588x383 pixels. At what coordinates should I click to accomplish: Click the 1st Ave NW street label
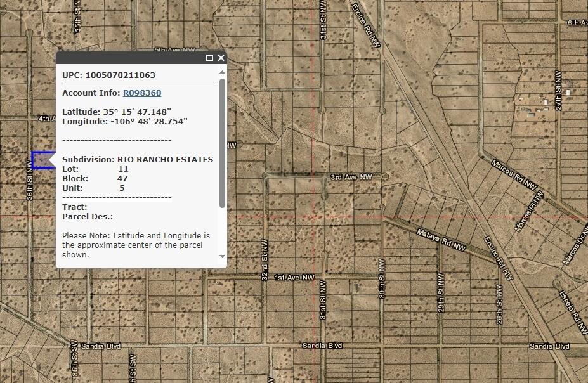tap(294, 278)
